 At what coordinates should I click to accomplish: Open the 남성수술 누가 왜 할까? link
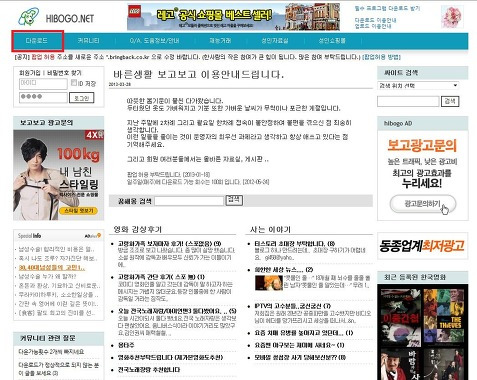pyautogui.click(x=47, y=277)
